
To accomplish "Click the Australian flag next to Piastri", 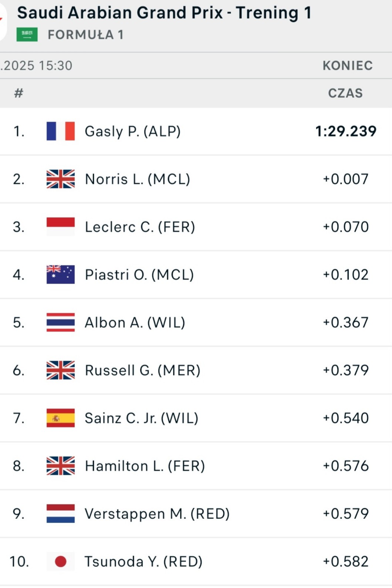I will pos(61,274).
